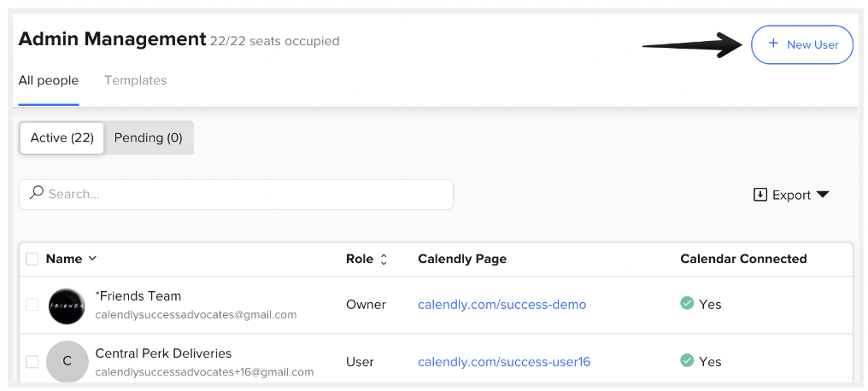The width and height of the screenshot is (868, 391).
Task: Open calendly.com/success-demo link
Action: [502, 305]
